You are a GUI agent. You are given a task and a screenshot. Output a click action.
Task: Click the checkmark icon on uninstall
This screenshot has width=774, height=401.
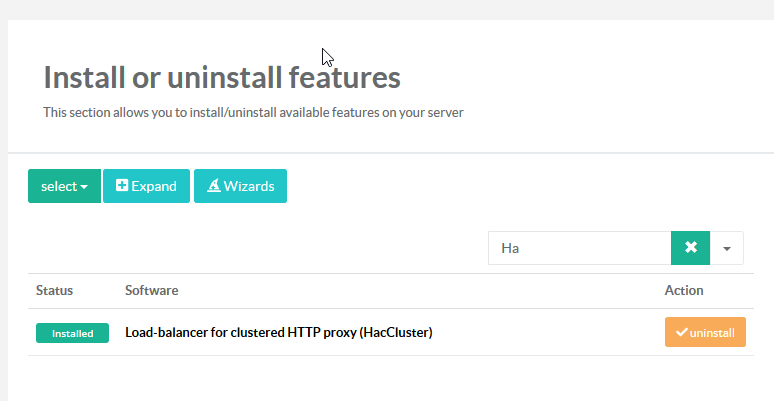[682, 332]
